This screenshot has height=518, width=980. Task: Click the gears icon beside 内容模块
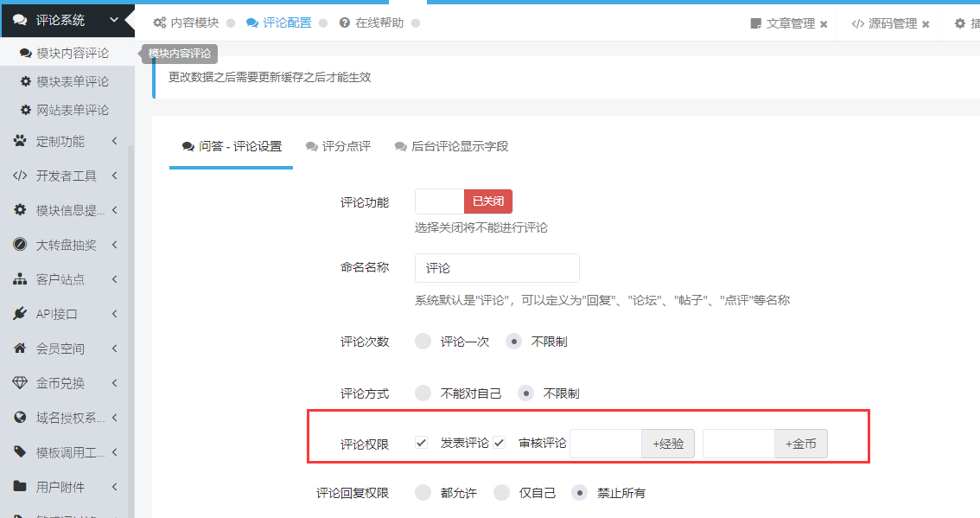point(159,22)
